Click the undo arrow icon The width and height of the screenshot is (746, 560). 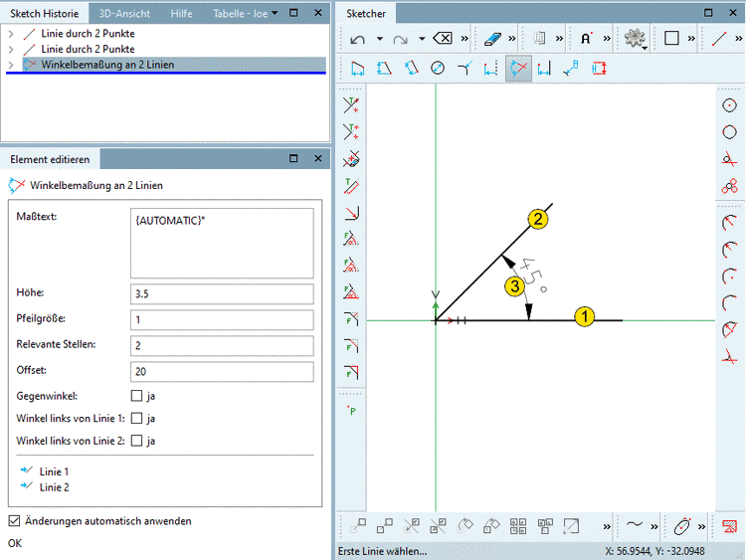click(358, 39)
